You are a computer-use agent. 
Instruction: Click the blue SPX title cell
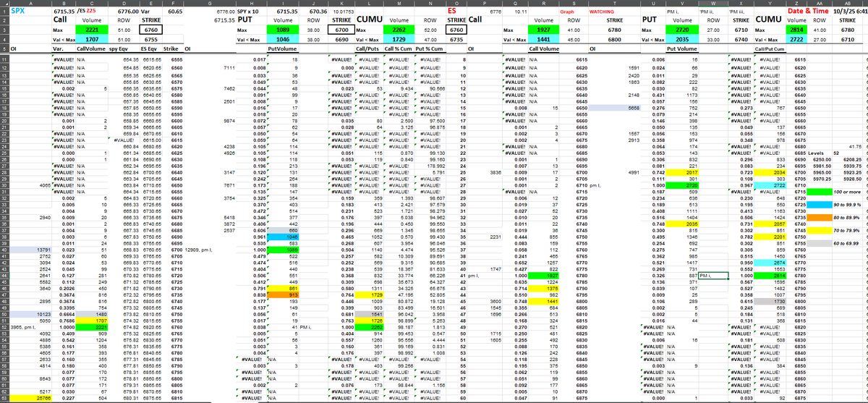pyautogui.click(x=30, y=12)
